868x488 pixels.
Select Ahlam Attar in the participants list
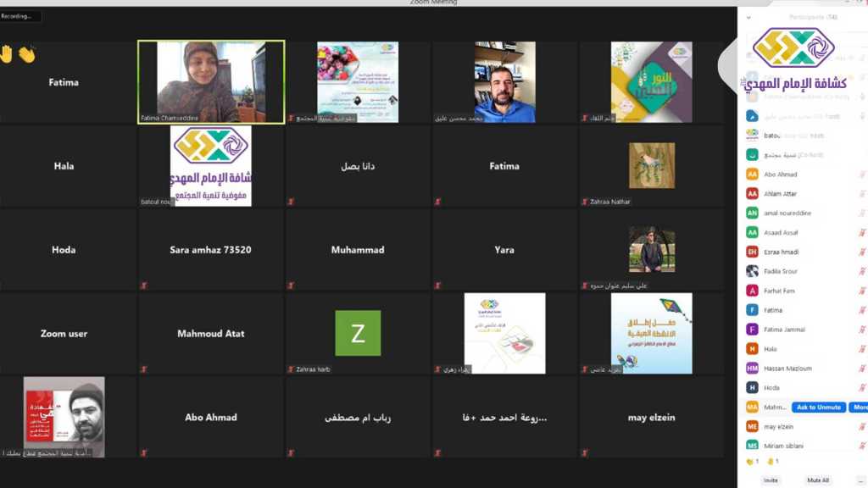778,194
